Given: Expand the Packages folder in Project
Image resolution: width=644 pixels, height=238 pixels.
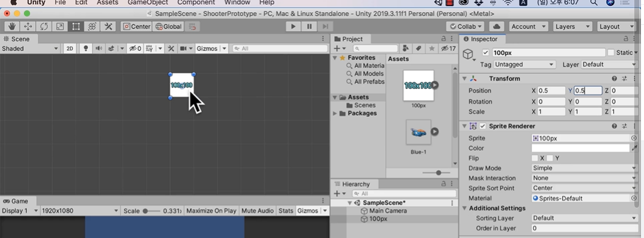Looking at the screenshot, I should pyautogui.click(x=335, y=113).
